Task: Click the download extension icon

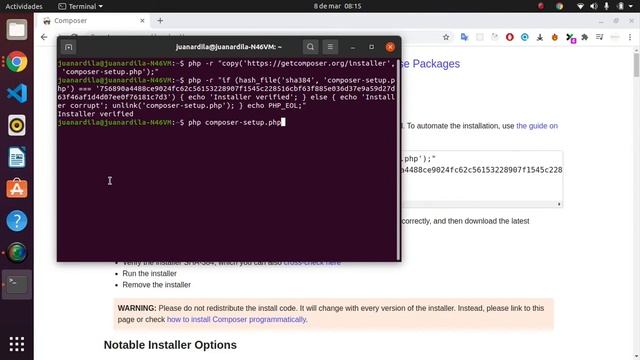Action: coord(540,37)
